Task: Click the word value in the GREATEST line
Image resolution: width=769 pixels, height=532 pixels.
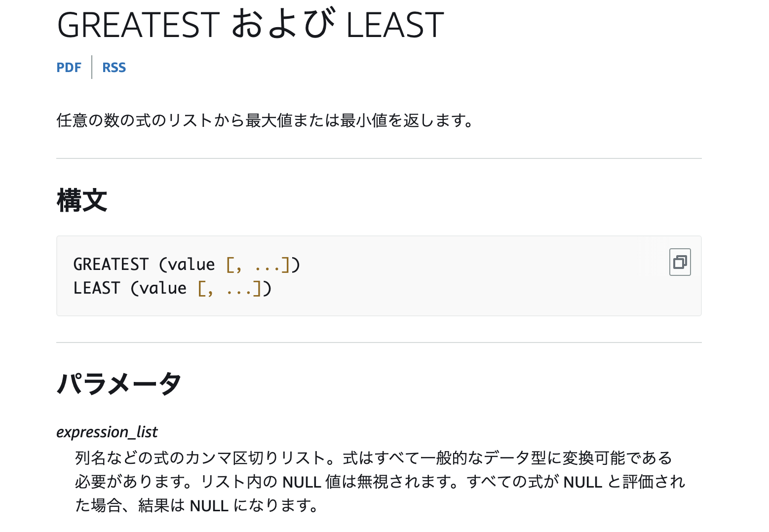Action: pos(192,265)
